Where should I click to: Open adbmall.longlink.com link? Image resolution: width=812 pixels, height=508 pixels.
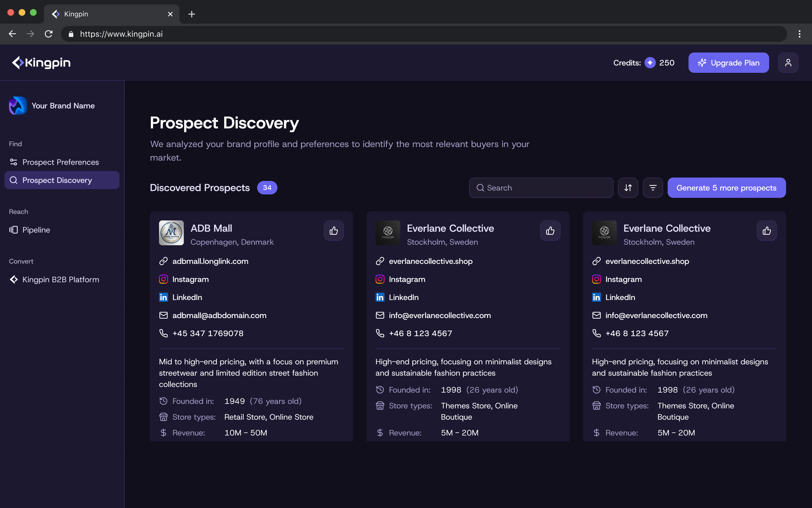pos(210,261)
